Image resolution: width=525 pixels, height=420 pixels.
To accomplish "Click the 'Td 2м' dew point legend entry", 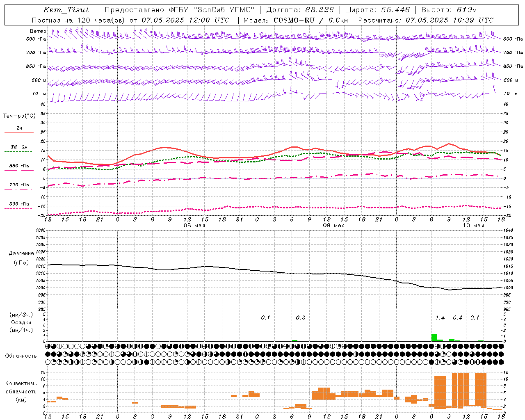I will pos(19,146).
